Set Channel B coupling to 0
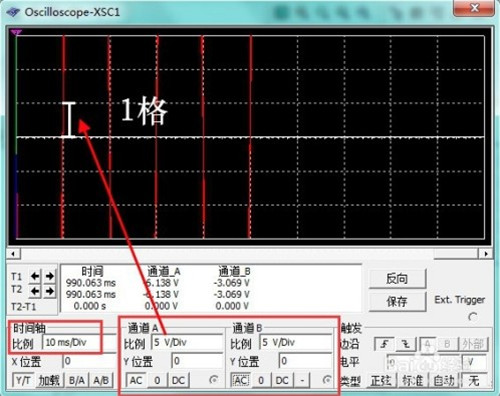 coord(261,380)
